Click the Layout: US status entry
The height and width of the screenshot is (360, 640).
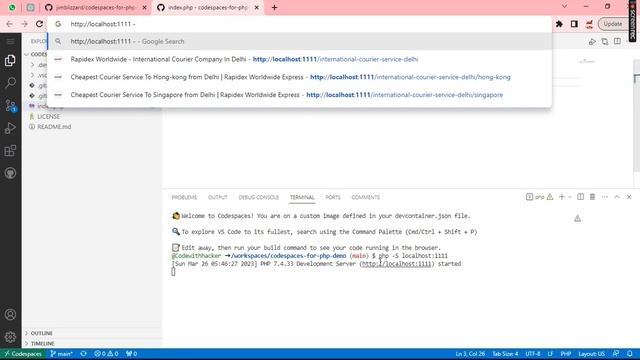click(x=591, y=353)
